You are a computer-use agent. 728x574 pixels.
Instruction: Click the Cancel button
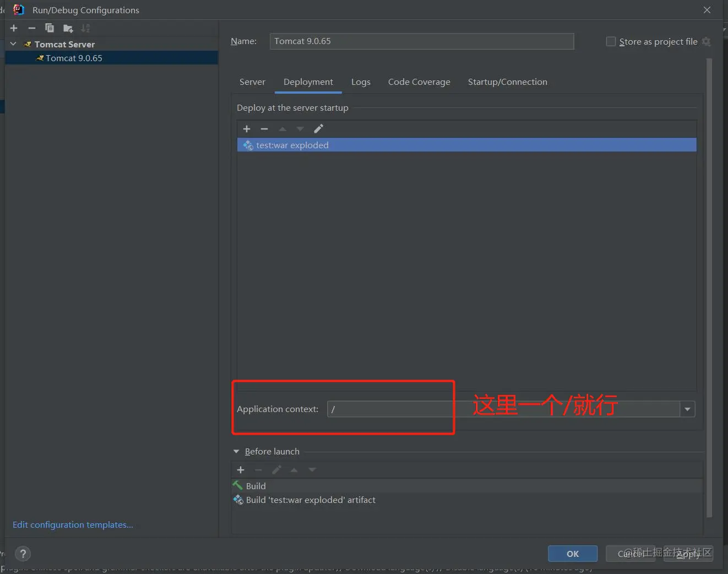[x=630, y=554]
